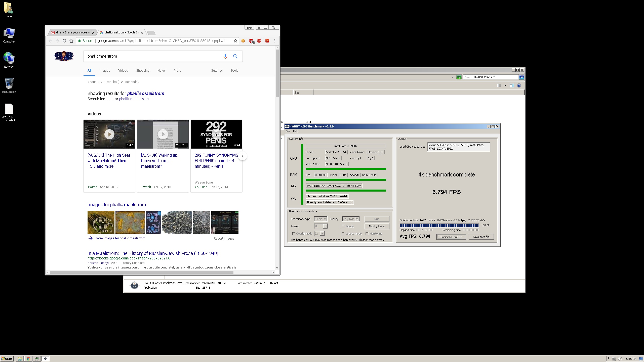Click the Save data file button

481,237
